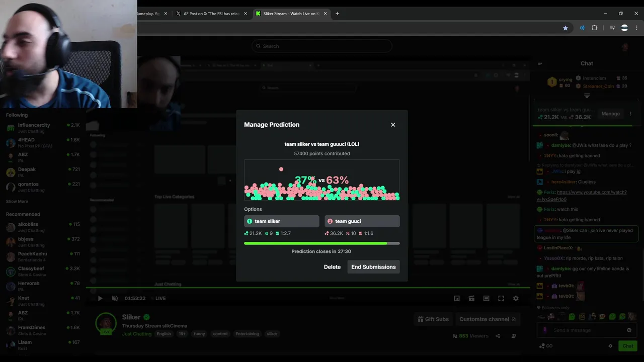The width and height of the screenshot is (644, 362).
Task: Click the prediction countdown progress bar
Action: coord(322,243)
